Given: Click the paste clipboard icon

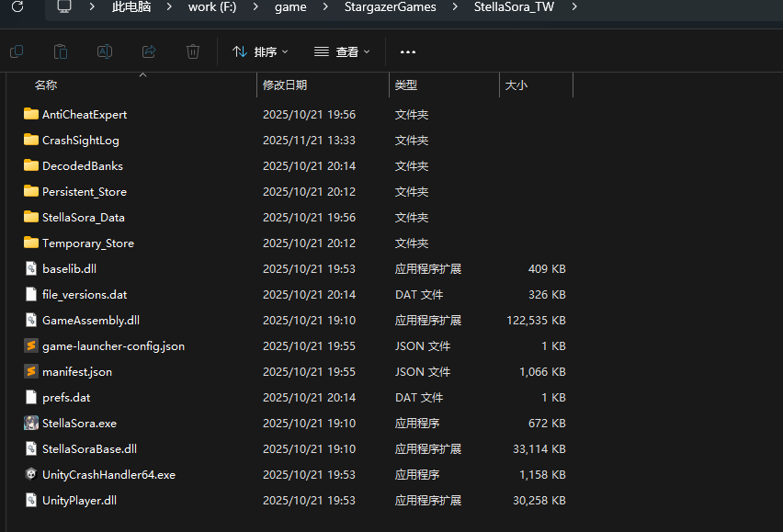Looking at the screenshot, I should point(61,51).
